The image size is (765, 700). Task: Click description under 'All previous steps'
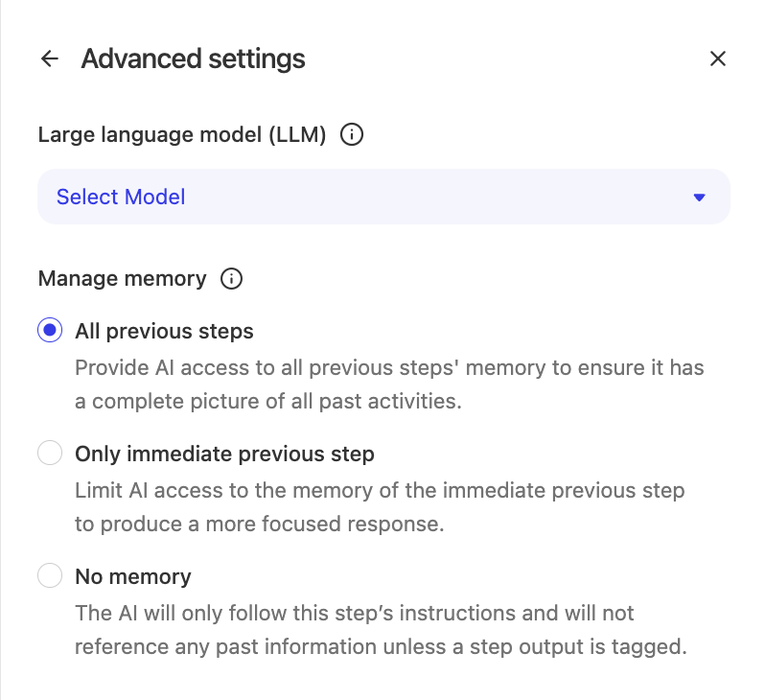[x=389, y=385]
